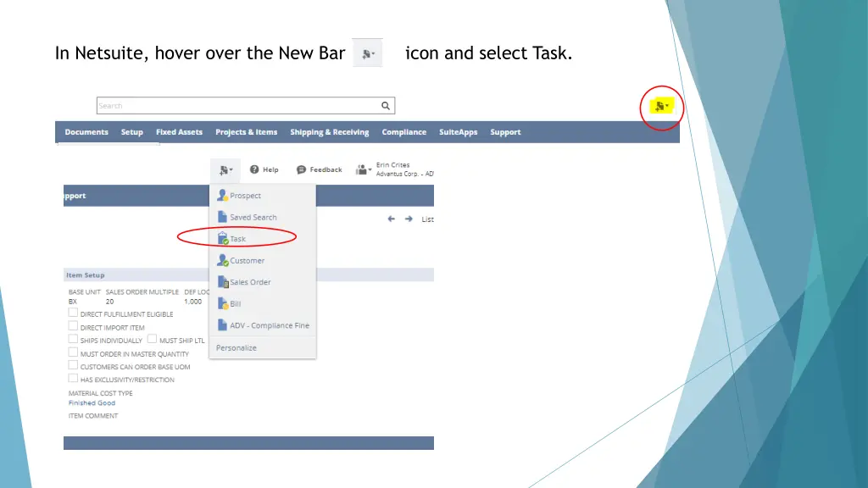Expand the New Bar dropdown beside Help
868x488 pixels.
tap(225, 169)
